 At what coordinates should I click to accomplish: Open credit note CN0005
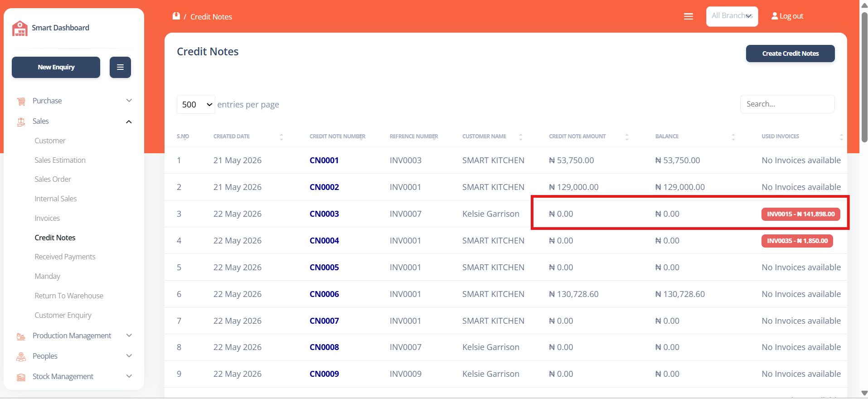coord(324,267)
